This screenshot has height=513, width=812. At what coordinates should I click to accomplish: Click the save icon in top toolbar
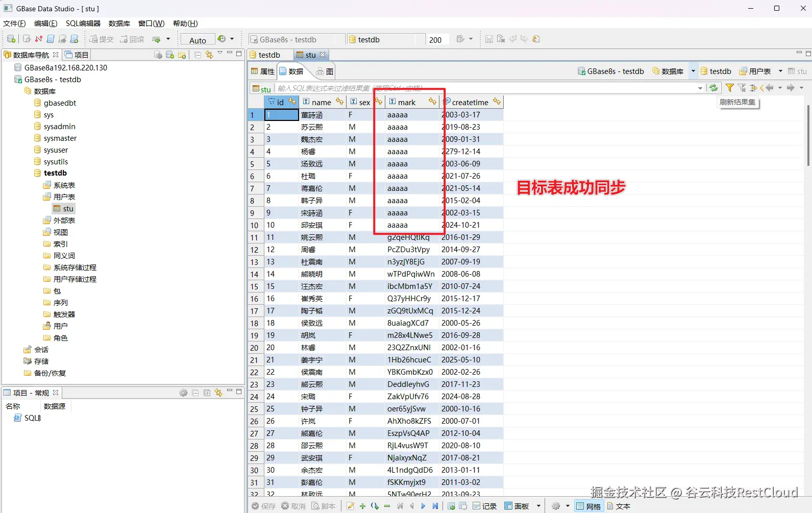(489, 39)
